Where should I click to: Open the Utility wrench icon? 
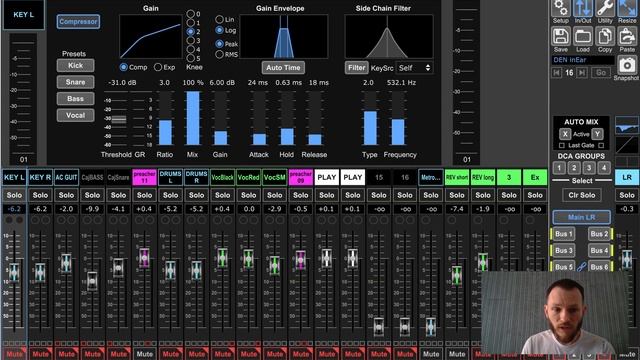[x=605, y=9]
